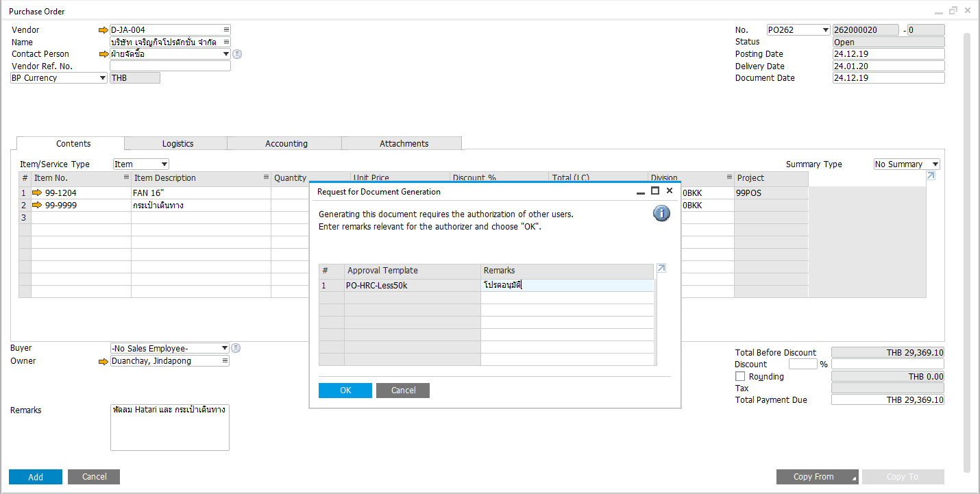Open the vendor code selection list icon
Viewport: 980px width, 494px height.
226,30
